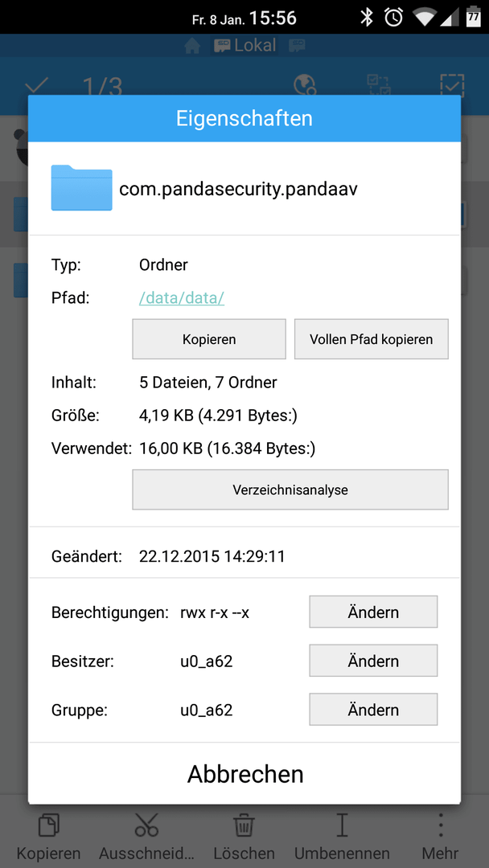Viewport: 489px width, 868px height.
Task: Switch to the Lokal tab
Action: (x=244, y=45)
